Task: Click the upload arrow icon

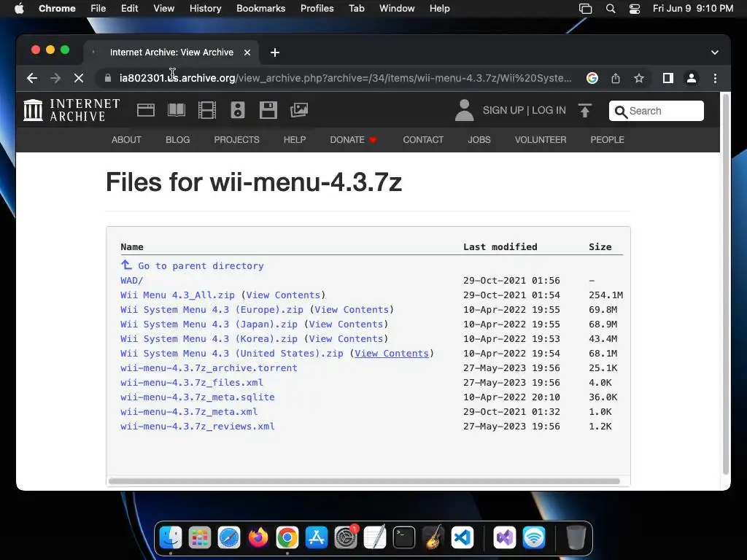Action: [585, 111]
